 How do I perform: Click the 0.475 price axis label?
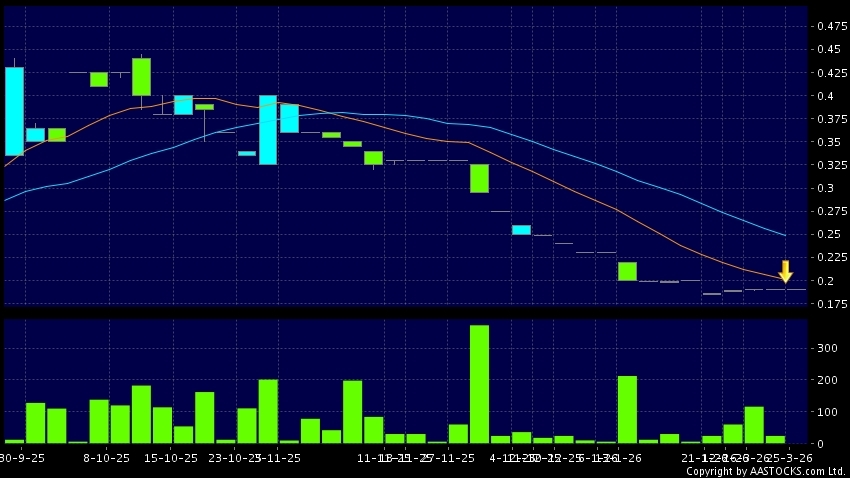click(831, 26)
